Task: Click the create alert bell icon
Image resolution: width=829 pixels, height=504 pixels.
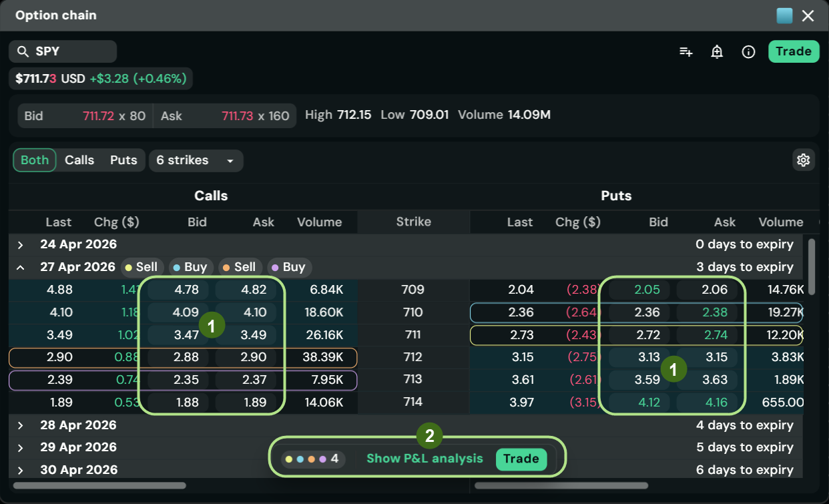Action: [717, 51]
